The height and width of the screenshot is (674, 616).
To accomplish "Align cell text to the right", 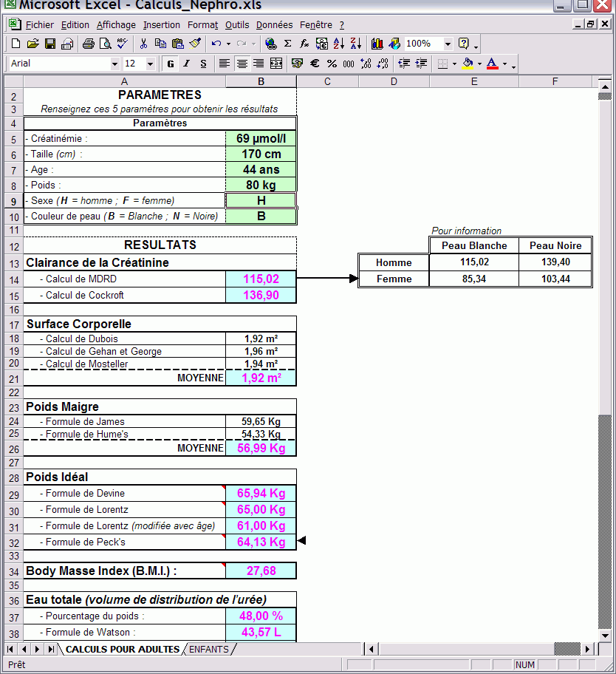I will coord(259,64).
